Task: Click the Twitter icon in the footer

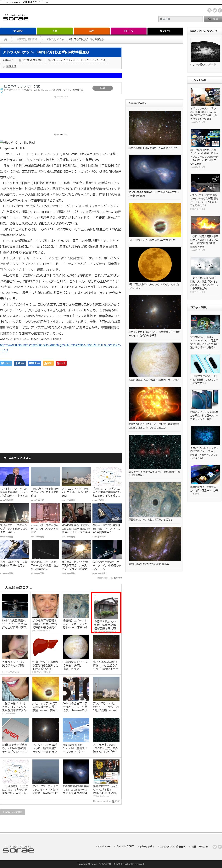Action: (215, 846)
